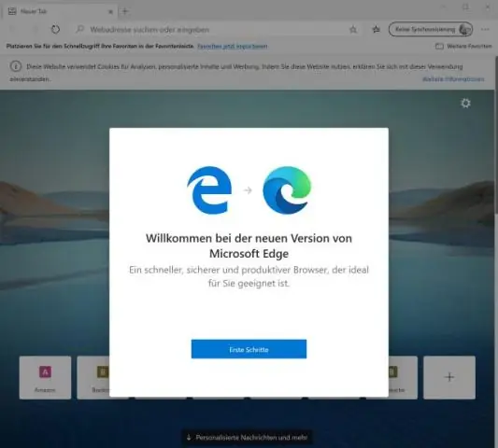
Task: Open page settings gear icon
Action: click(465, 103)
